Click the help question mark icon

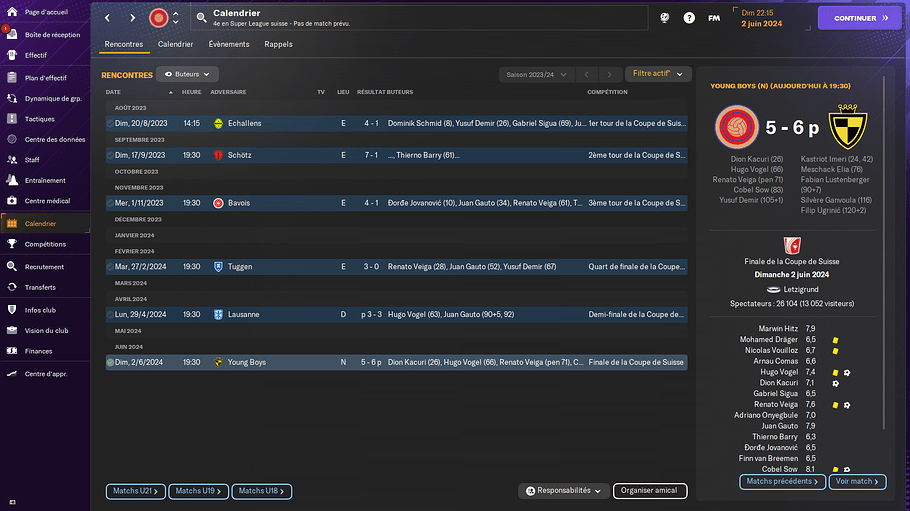tap(689, 18)
